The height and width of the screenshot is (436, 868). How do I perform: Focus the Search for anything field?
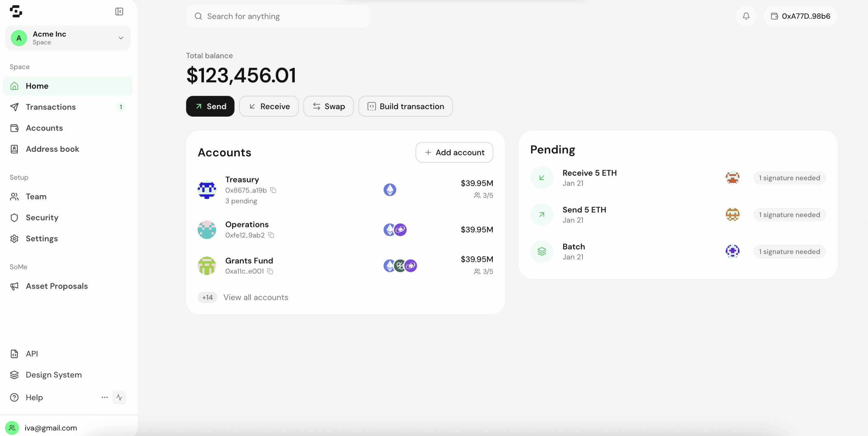click(x=278, y=16)
